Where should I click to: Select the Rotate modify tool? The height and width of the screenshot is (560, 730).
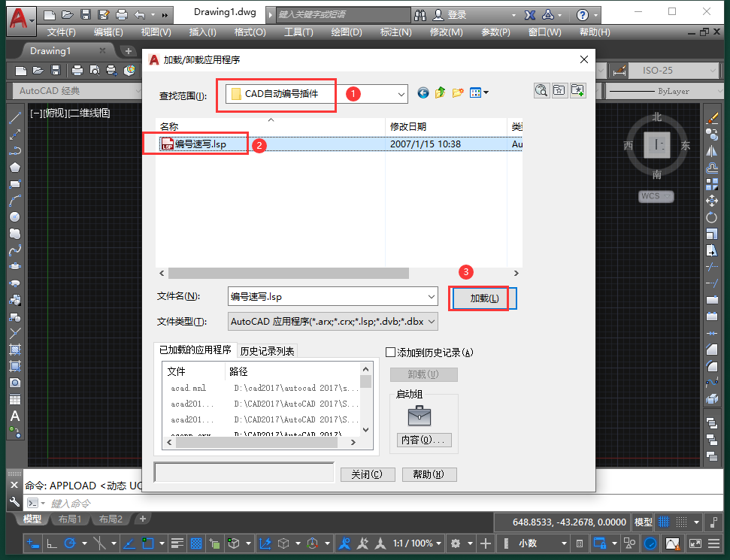click(x=712, y=217)
